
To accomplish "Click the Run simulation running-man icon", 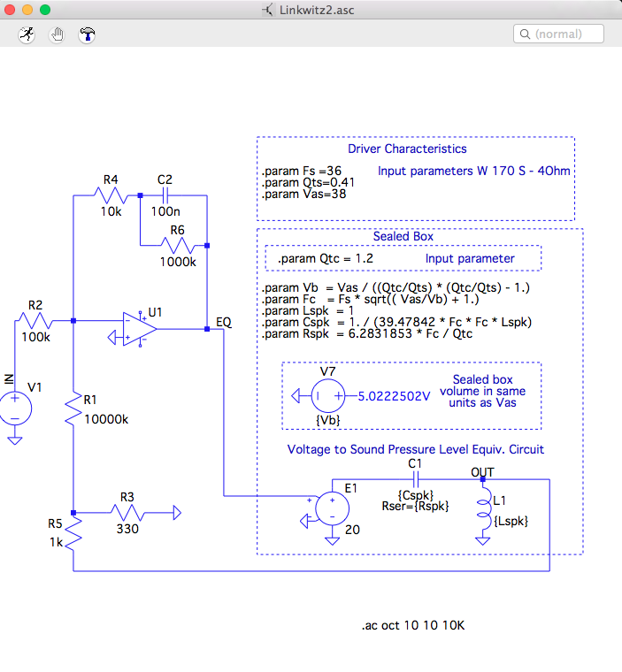I will coord(27,34).
